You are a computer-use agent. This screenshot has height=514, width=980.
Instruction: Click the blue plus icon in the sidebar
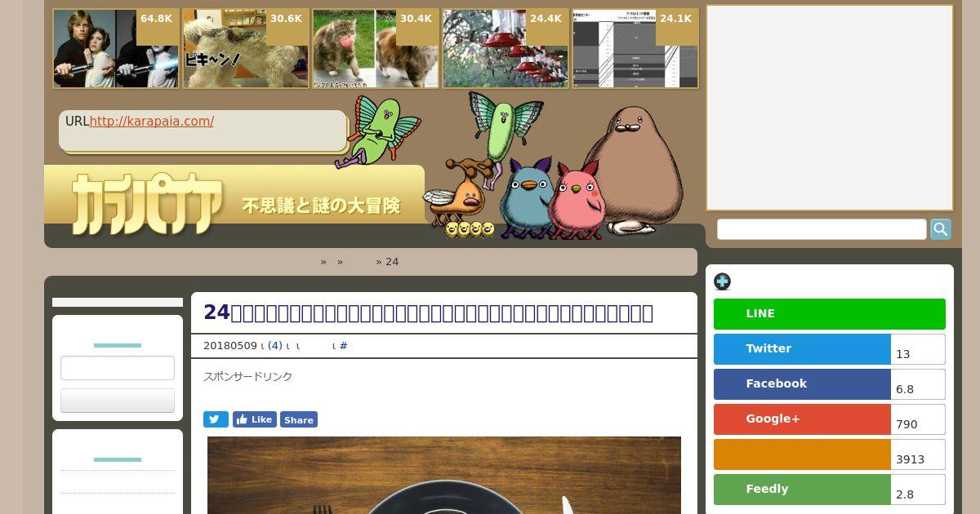722,281
